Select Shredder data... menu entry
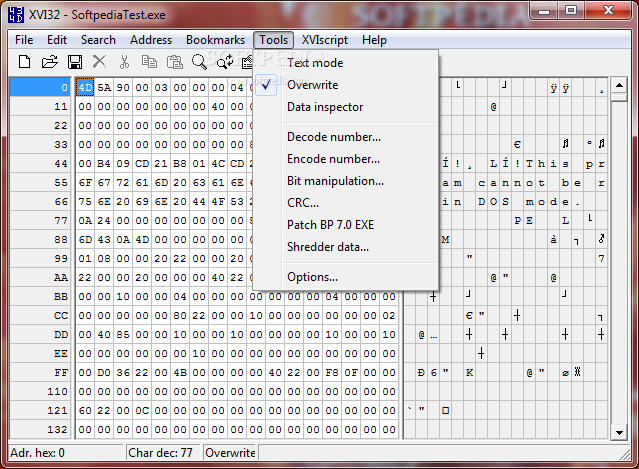 pyautogui.click(x=346, y=247)
